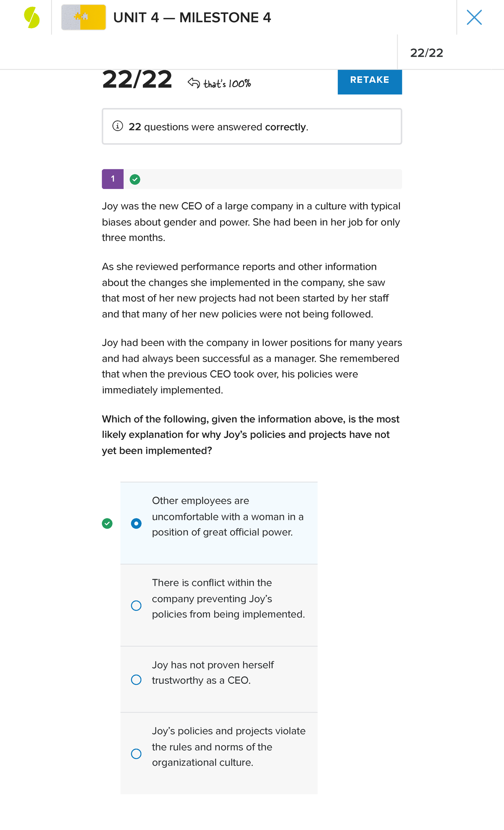The width and height of the screenshot is (504, 830).
Task: Click the "22 questions were answered correctly" box
Action: click(x=252, y=126)
